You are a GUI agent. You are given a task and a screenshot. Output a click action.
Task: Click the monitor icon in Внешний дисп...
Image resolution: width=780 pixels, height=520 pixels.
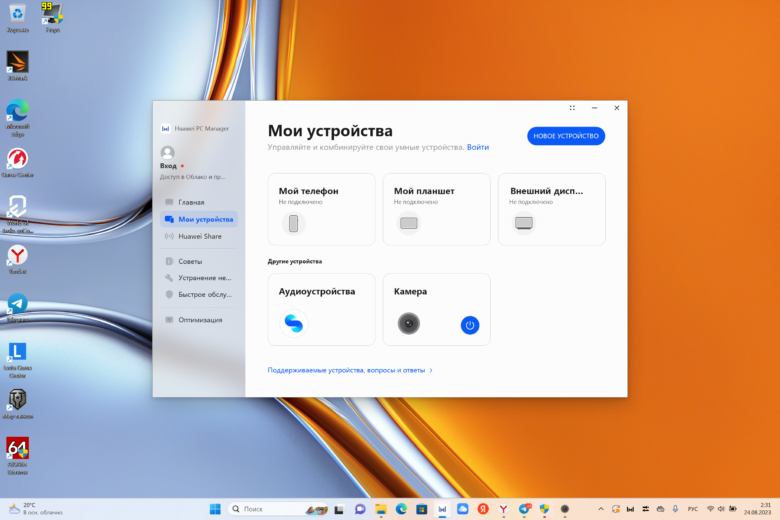524,223
